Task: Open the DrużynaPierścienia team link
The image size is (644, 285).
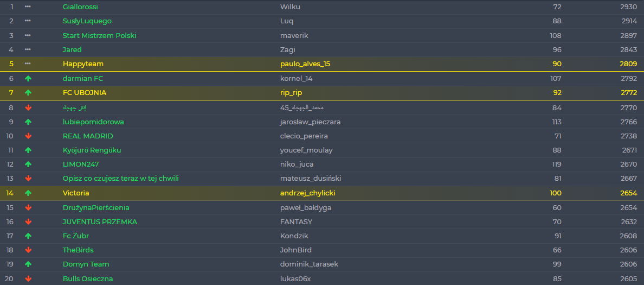Action: (x=96, y=208)
